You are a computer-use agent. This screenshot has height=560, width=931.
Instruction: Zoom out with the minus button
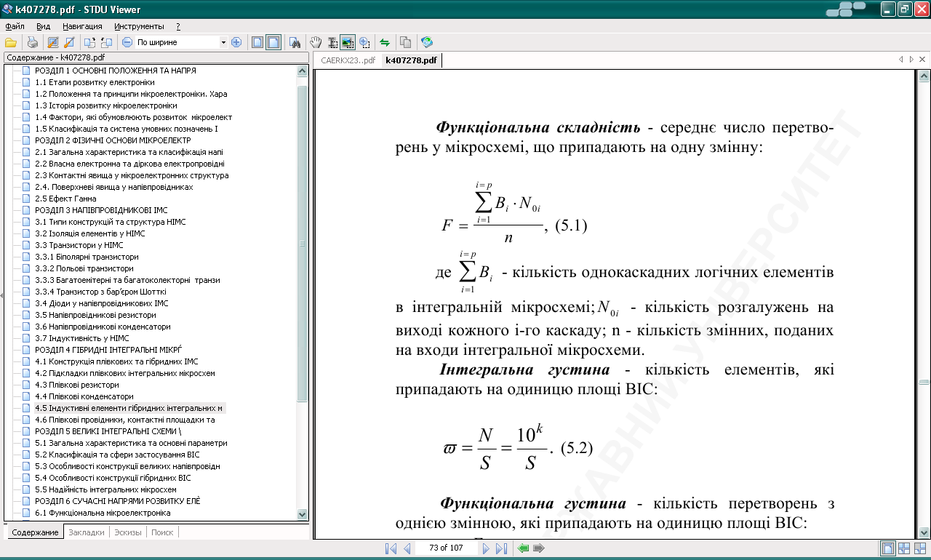click(127, 42)
